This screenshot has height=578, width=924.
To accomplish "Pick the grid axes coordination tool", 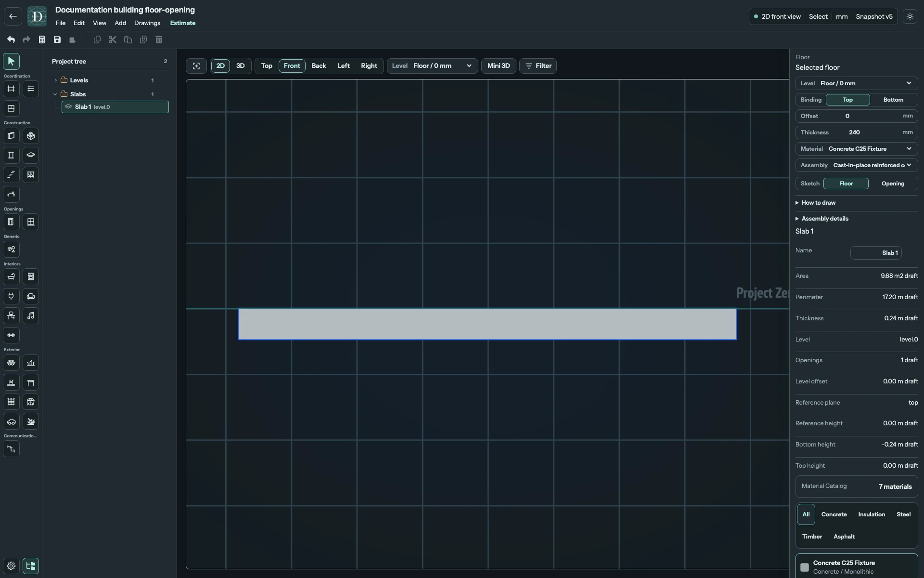I will [x=11, y=89].
